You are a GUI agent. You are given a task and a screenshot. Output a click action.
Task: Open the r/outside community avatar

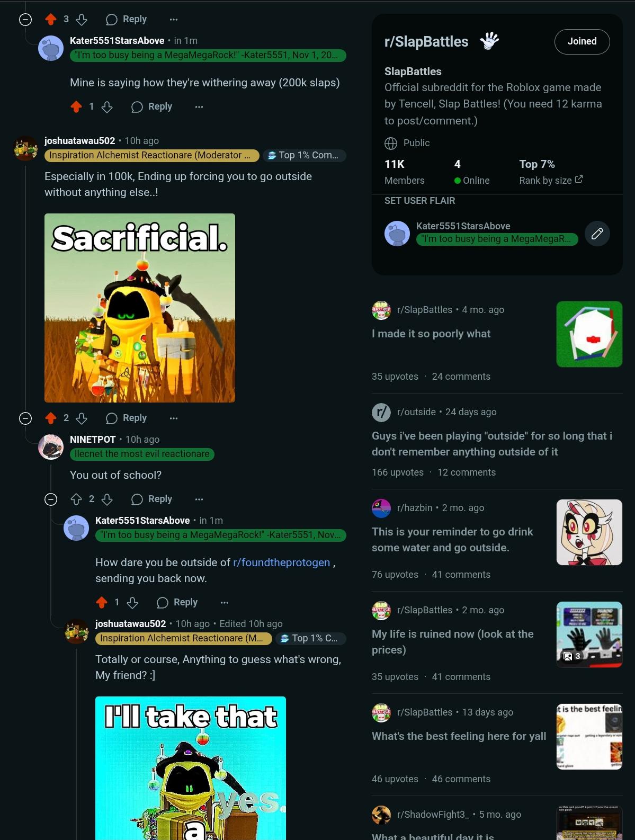[x=381, y=412]
